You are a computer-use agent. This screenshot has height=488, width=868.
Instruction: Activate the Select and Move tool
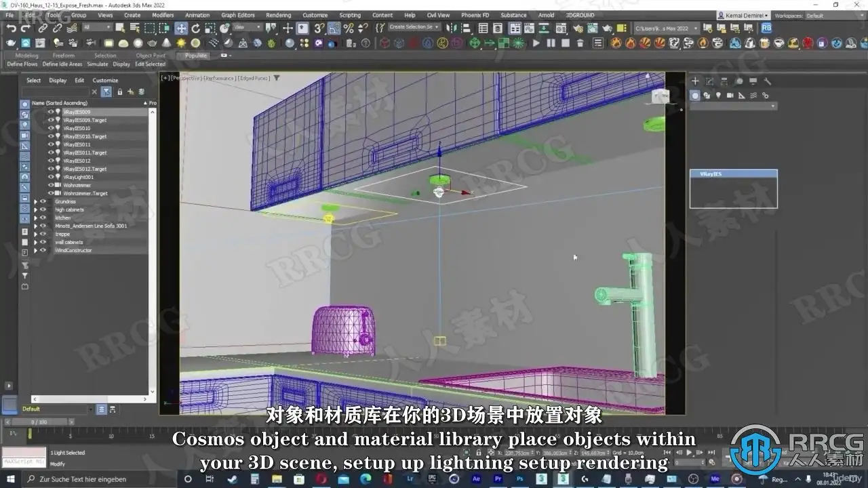click(x=181, y=28)
